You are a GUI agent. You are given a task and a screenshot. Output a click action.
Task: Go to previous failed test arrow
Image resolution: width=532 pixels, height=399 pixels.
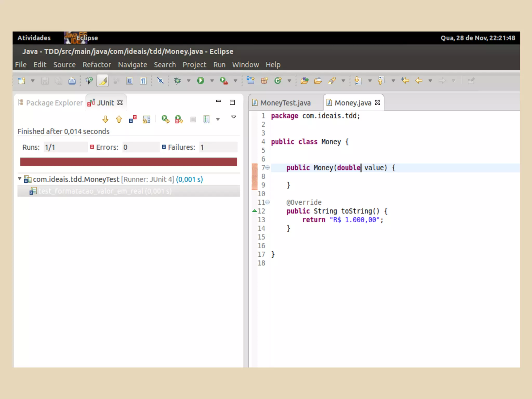pos(119,119)
